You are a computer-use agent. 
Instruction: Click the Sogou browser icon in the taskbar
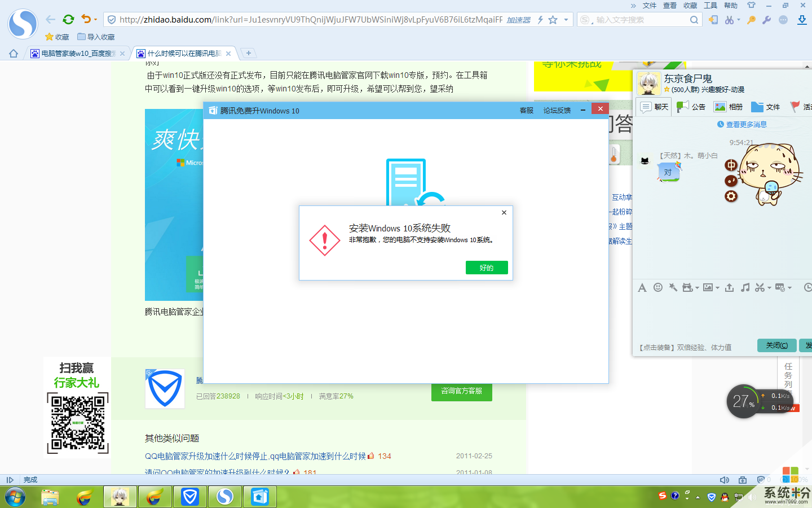[225, 497]
